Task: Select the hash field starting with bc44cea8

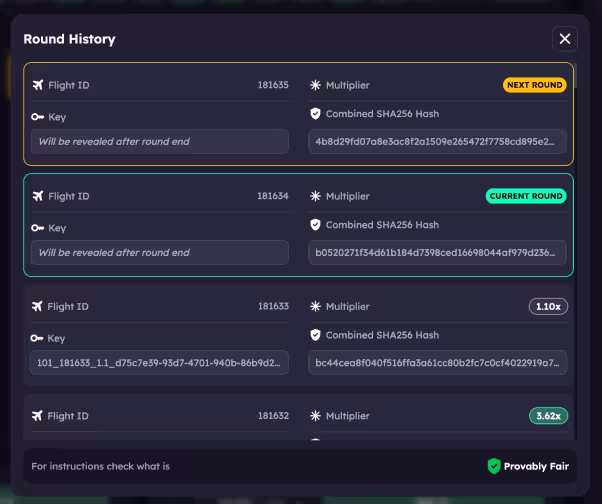Action: point(437,363)
